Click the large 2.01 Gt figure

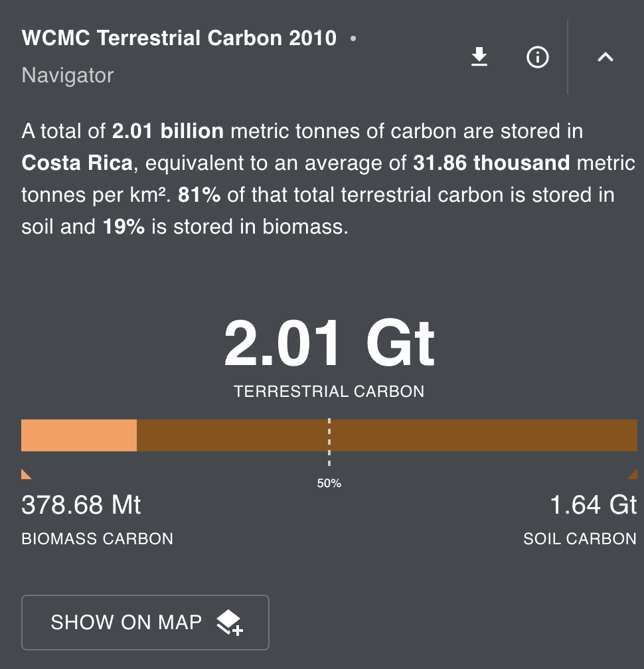pos(329,344)
